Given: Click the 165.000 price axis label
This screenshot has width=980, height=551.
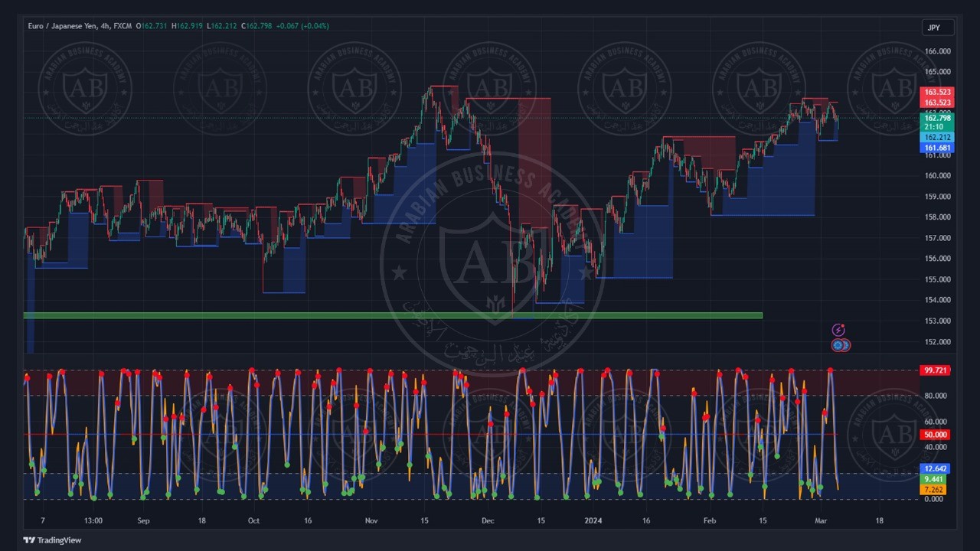Looking at the screenshot, I should point(937,72).
